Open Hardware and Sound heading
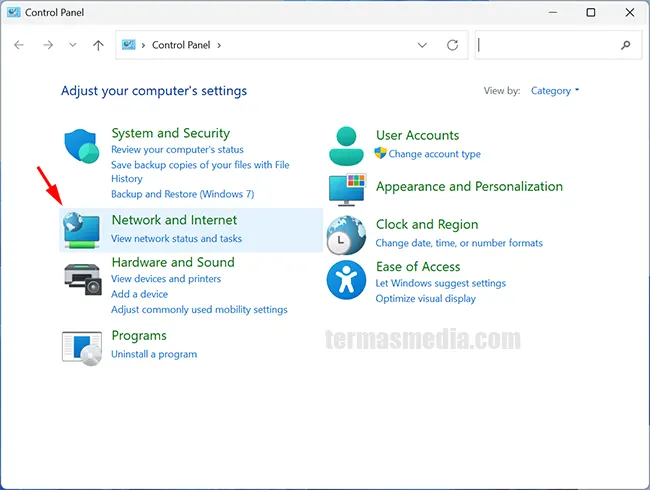The height and width of the screenshot is (490, 650). click(x=173, y=262)
